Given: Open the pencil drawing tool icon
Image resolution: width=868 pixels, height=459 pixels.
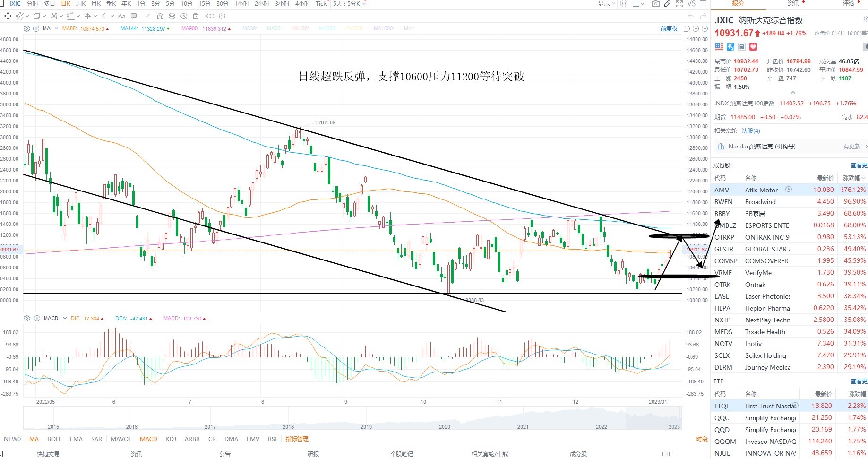Looking at the screenshot, I should coord(667,4).
